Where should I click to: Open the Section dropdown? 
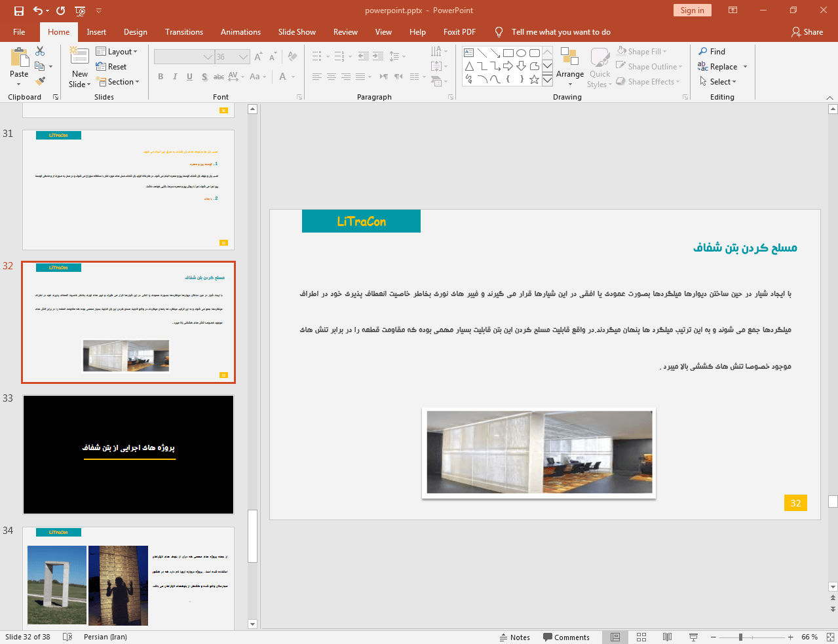click(x=118, y=81)
